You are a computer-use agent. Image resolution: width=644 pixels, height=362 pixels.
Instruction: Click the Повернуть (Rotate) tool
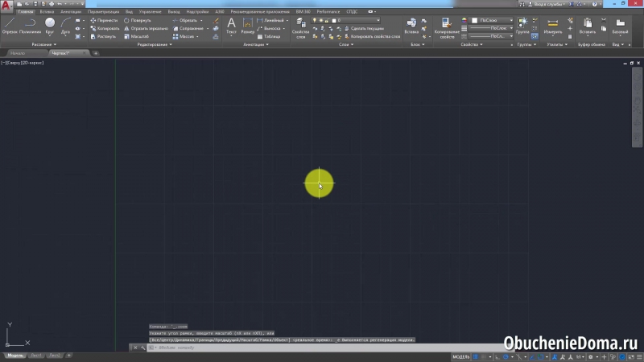[138, 20]
